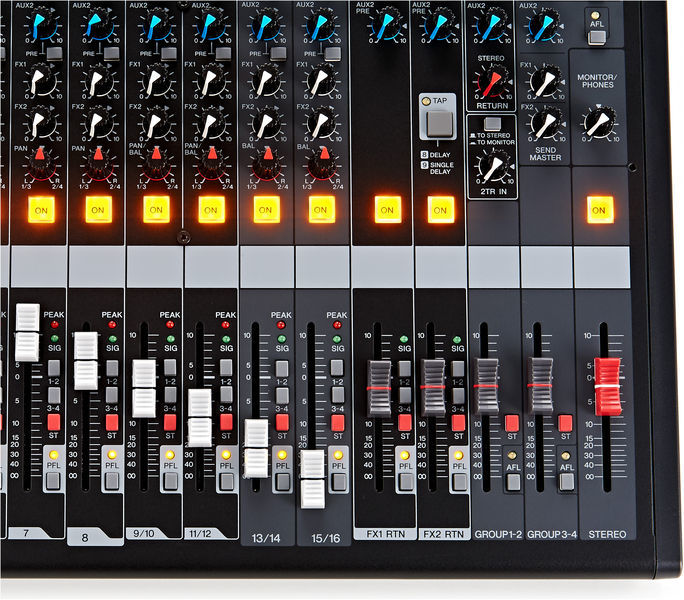Screen dimensions: 684x600
Task: Click channel 7 FX1 send knob
Action: (41, 81)
